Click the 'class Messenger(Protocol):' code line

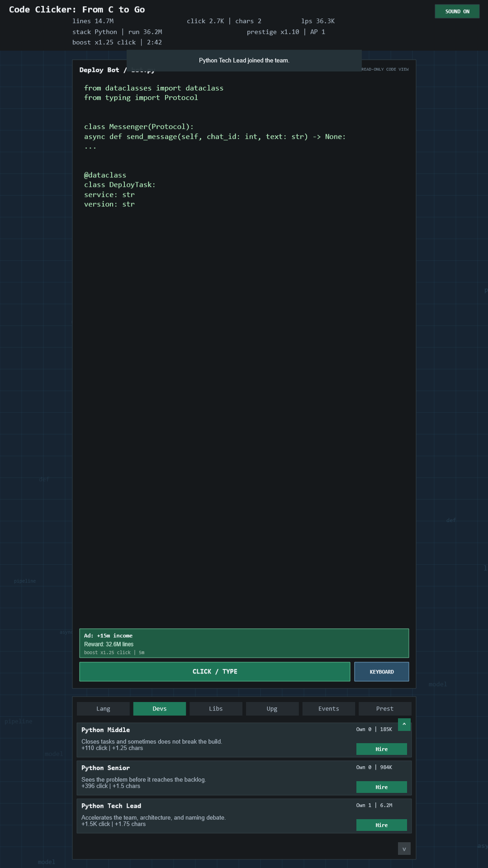(139, 127)
